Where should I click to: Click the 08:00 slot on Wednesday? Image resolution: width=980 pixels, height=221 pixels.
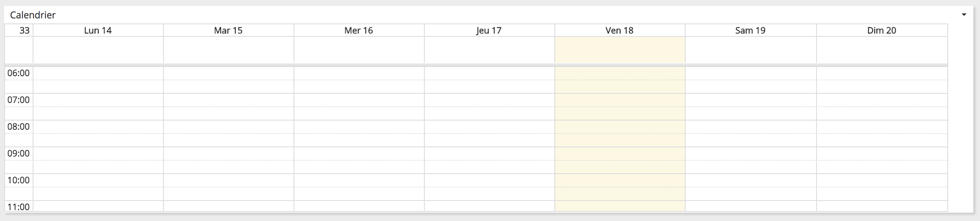tap(359, 127)
